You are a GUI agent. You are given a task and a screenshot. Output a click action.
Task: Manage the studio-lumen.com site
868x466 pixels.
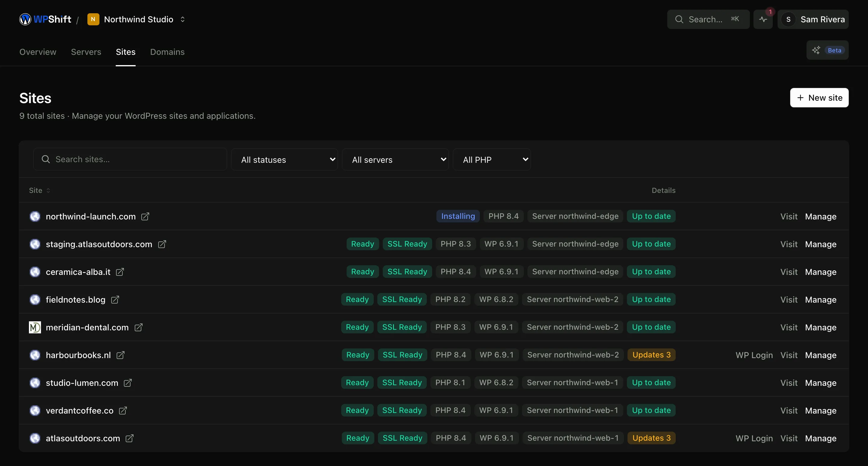[820, 383]
